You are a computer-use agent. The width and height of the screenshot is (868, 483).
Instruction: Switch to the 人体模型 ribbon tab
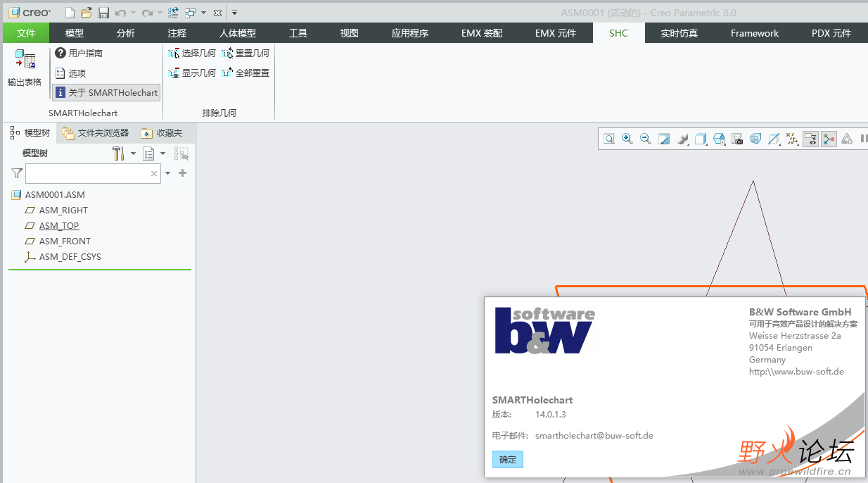click(x=238, y=33)
